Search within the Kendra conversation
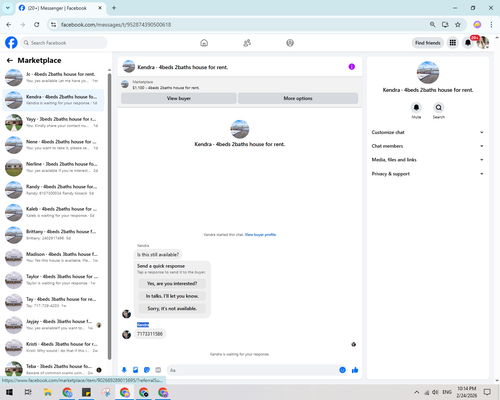Screen dimensions: 500x400 click(439, 108)
